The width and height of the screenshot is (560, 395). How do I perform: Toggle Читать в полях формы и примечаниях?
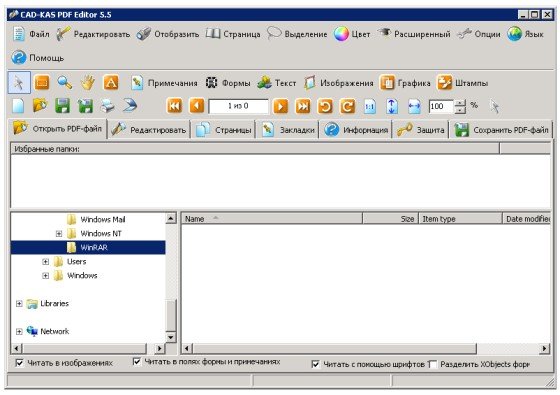click(136, 361)
